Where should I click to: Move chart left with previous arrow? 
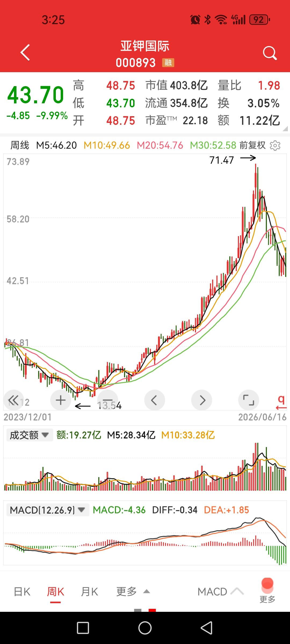154,400
